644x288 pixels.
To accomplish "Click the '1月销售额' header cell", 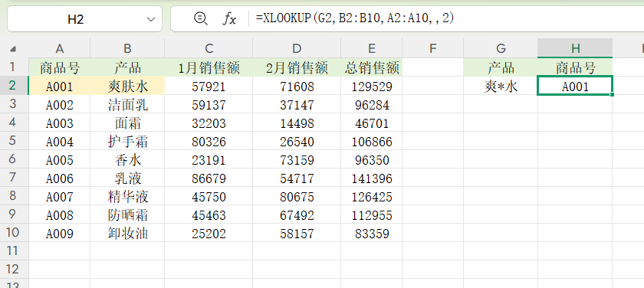I will point(209,67).
